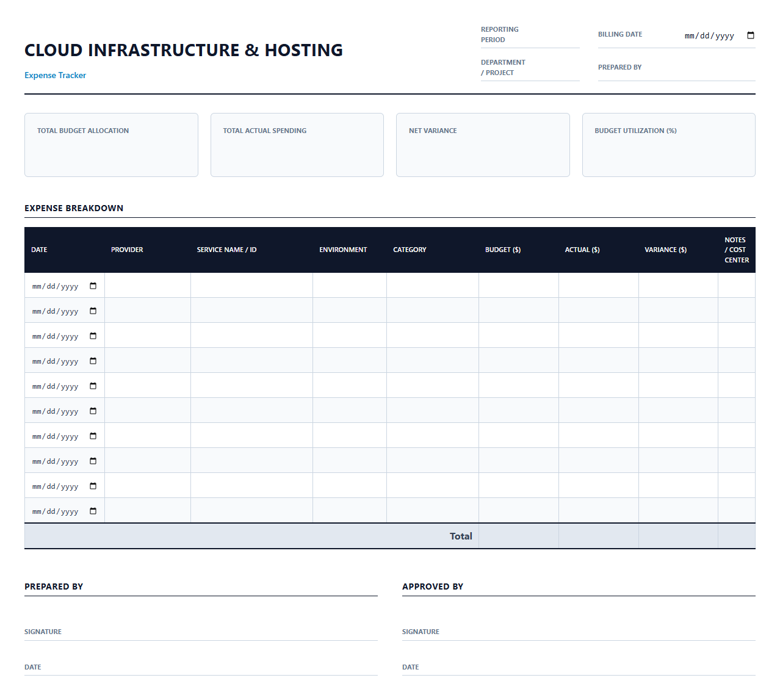Click fourth row Category cell

[x=433, y=361]
